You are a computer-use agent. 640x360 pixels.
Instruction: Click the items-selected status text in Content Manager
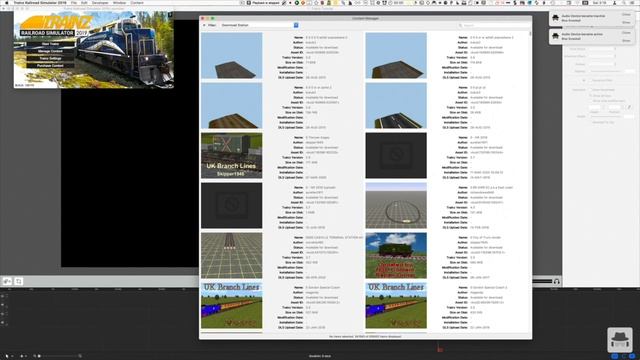[365, 337]
